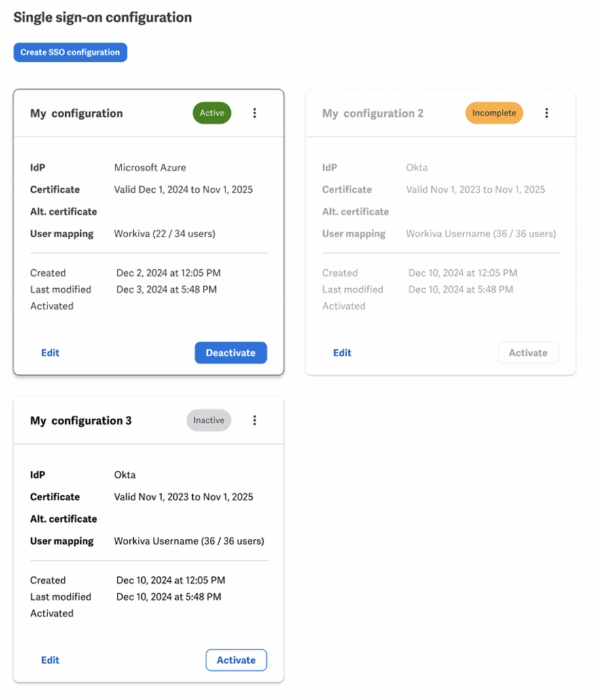Click the orange Incomplete status badge
This screenshot has height=700, width=601.
click(494, 113)
